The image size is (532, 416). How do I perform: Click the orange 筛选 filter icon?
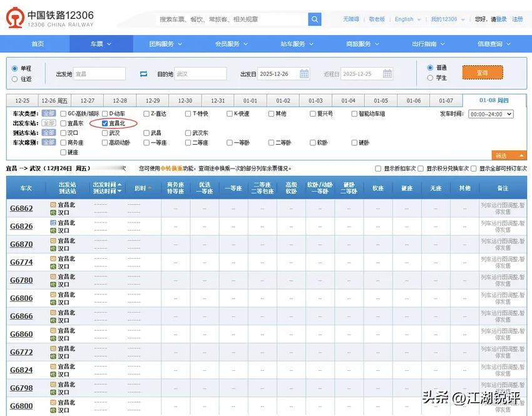pos(508,155)
